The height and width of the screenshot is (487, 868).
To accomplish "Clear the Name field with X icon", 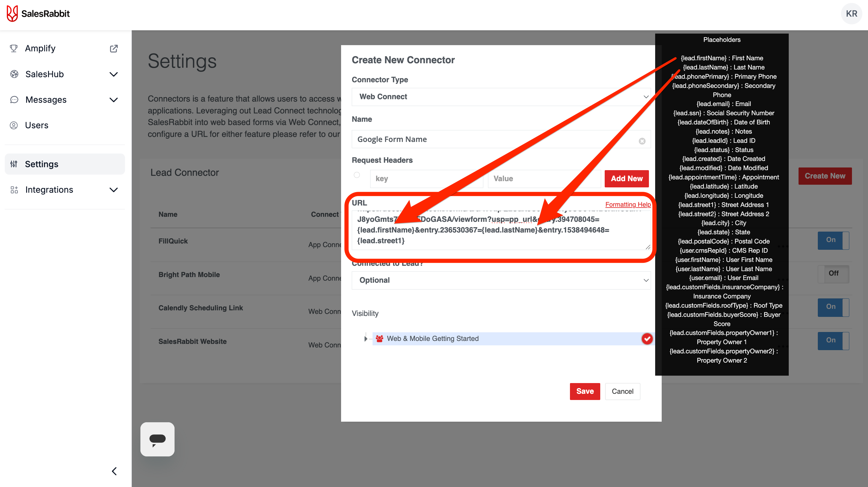I will [x=642, y=141].
